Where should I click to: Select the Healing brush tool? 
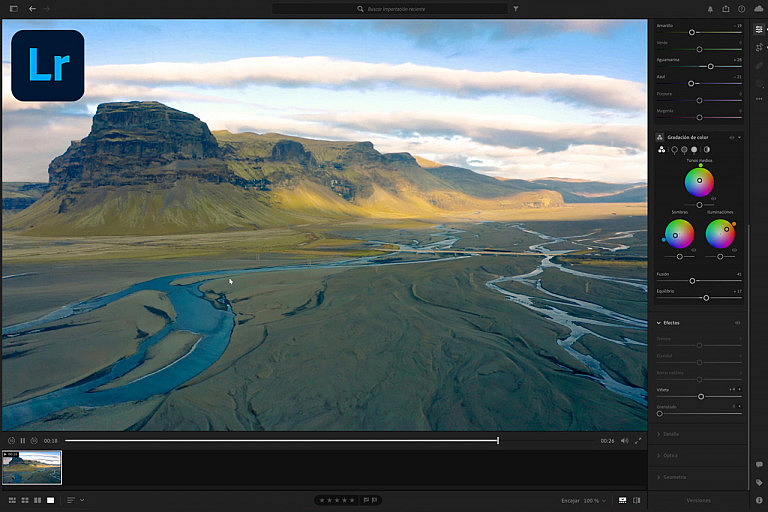coord(759,64)
